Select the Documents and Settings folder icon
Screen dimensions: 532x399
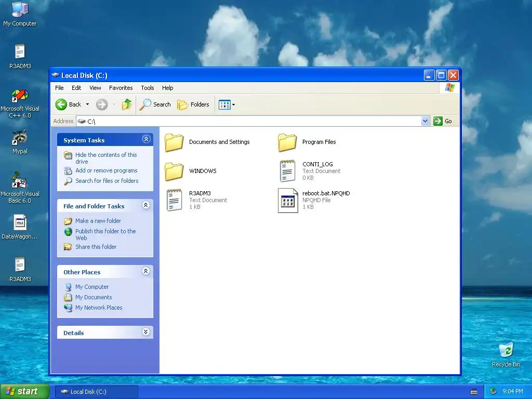(x=174, y=142)
